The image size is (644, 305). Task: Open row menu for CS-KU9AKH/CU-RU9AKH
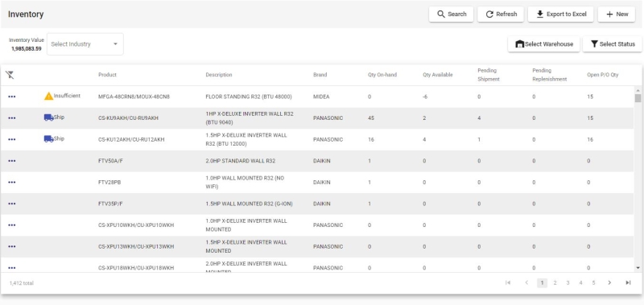pyautogui.click(x=12, y=118)
